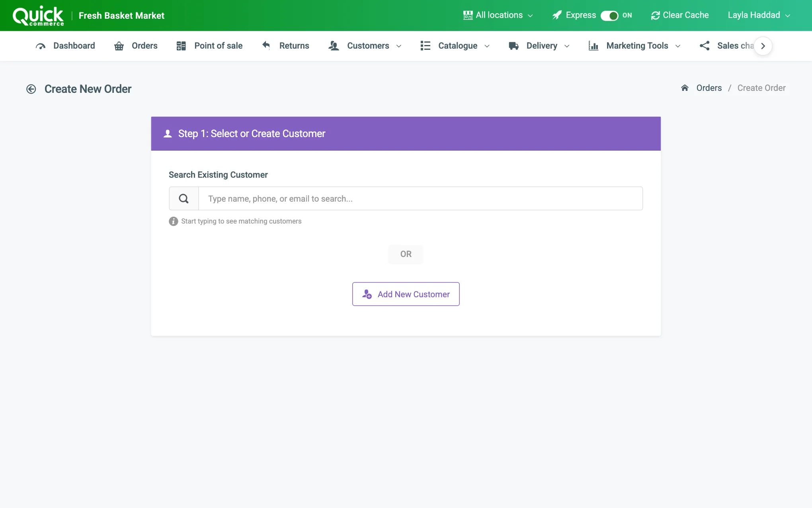Click the Delivery truck icon
Image resolution: width=812 pixels, height=508 pixels.
click(513, 46)
